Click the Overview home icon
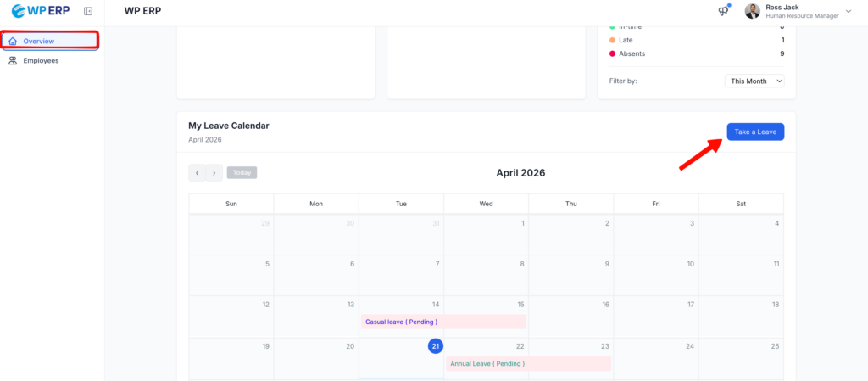 (13, 41)
